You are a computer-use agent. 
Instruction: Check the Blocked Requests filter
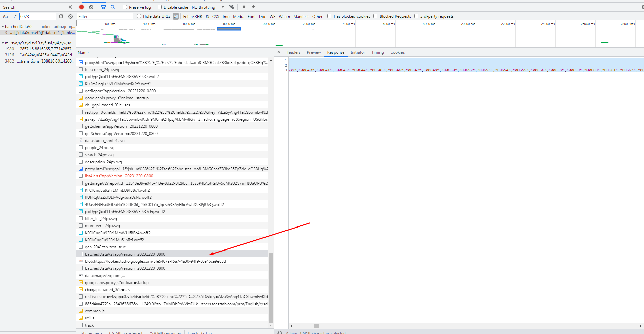375,16
